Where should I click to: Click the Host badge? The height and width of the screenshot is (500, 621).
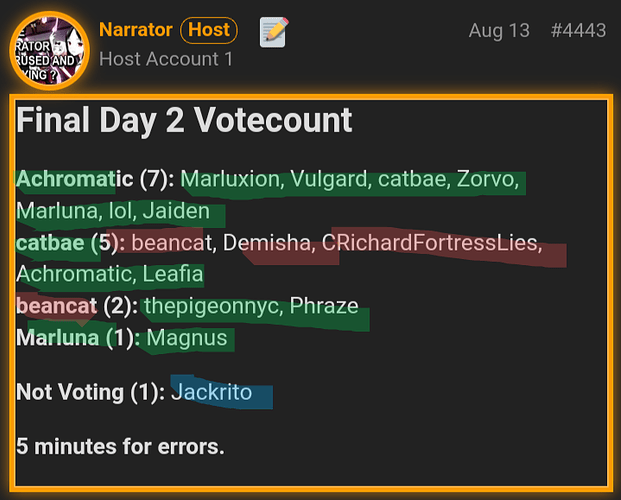tap(209, 30)
